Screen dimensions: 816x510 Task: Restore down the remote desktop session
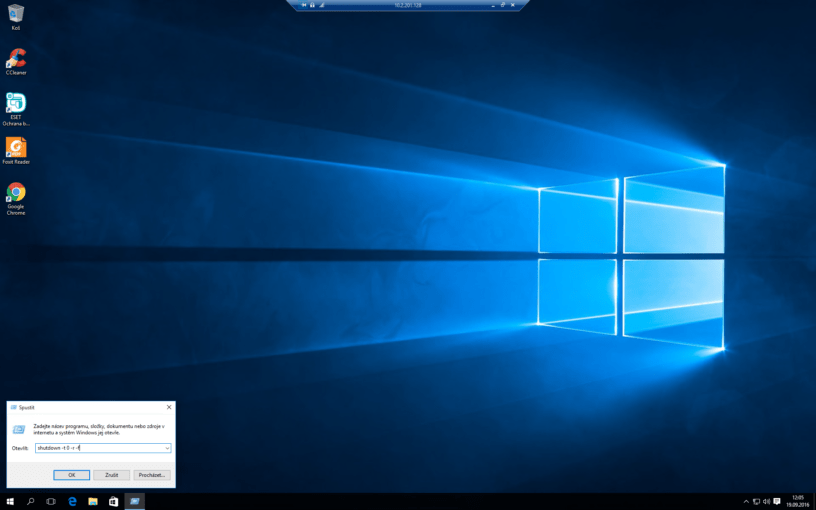point(503,5)
